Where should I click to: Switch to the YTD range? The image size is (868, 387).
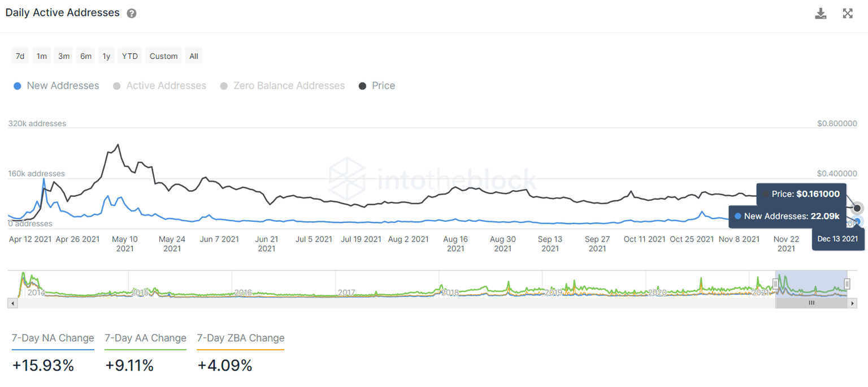130,56
